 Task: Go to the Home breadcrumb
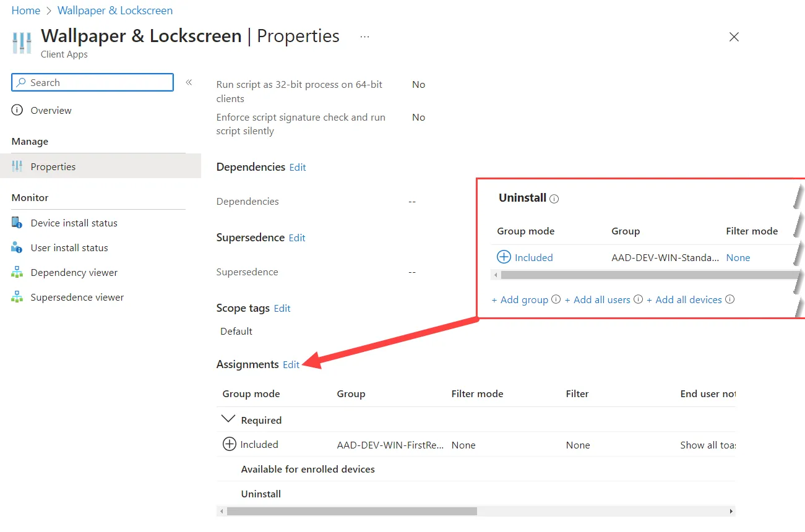pos(26,11)
